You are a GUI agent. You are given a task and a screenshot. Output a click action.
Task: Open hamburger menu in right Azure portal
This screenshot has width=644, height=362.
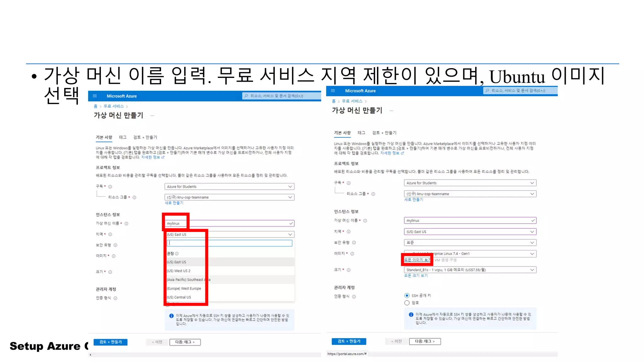click(333, 91)
